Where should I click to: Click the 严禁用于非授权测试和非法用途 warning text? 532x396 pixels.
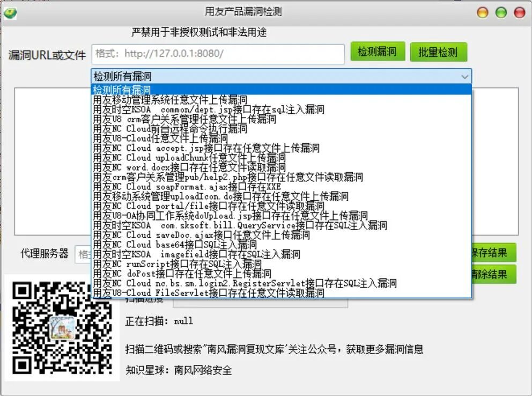(x=199, y=32)
